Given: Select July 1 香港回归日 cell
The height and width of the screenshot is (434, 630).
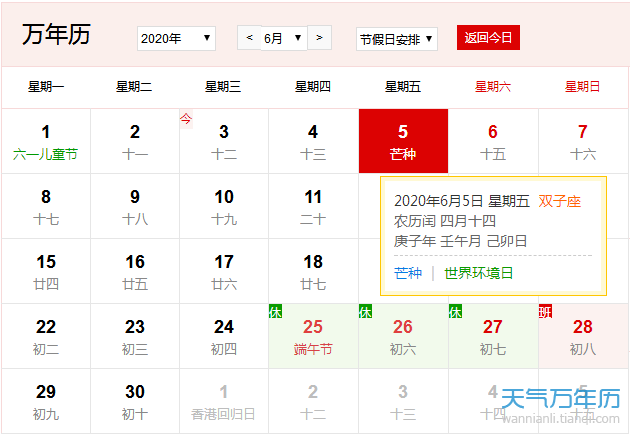Looking at the screenshot, I should coord(224,401).
